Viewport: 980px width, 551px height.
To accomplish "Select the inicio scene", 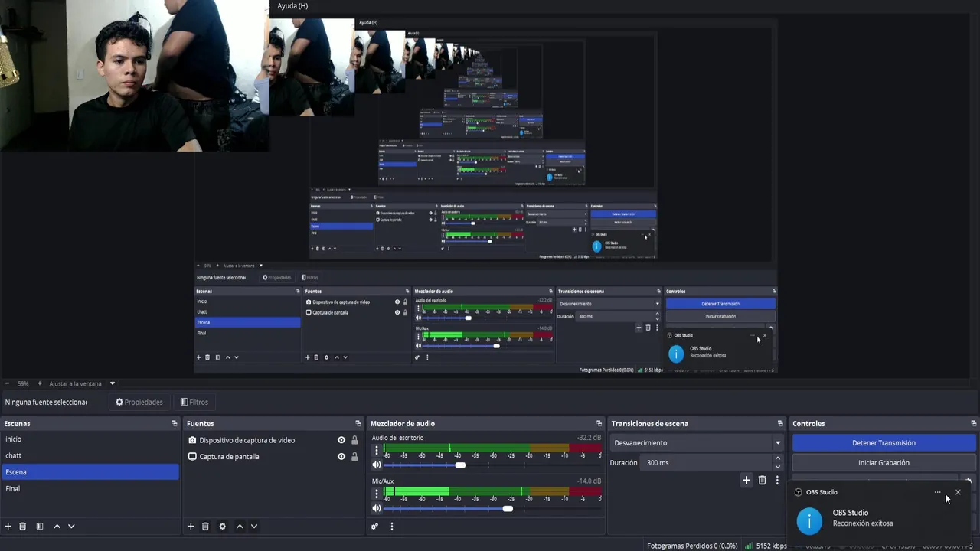I will tap(90, 439).
